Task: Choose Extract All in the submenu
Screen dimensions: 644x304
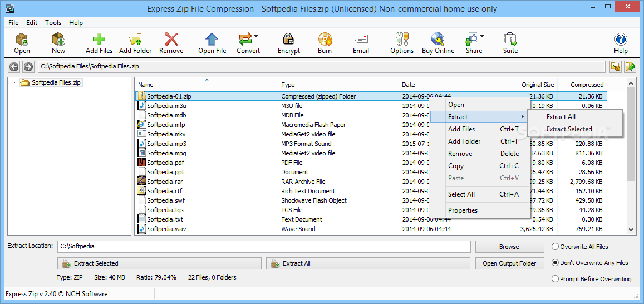Action: (x=575, y=117)
